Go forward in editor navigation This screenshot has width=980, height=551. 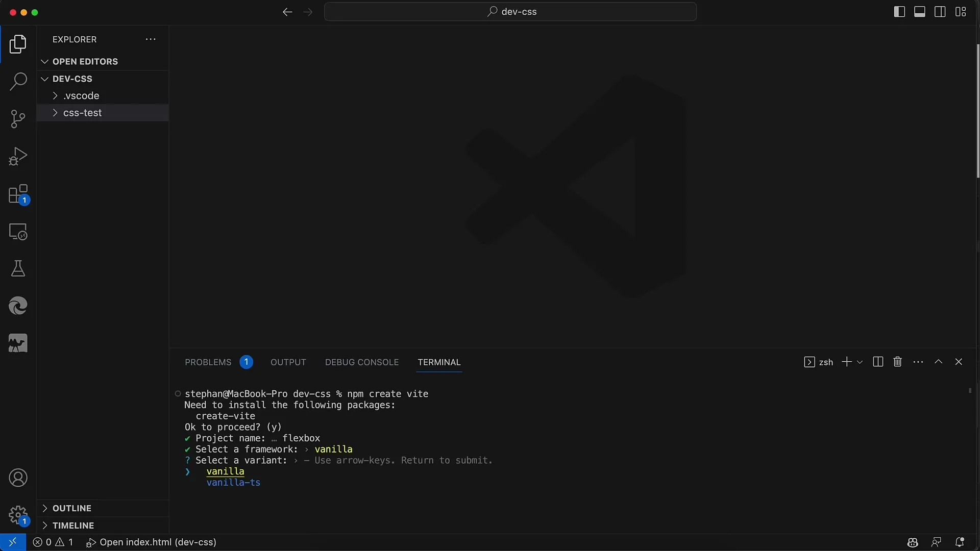click(x=308, y=12)
